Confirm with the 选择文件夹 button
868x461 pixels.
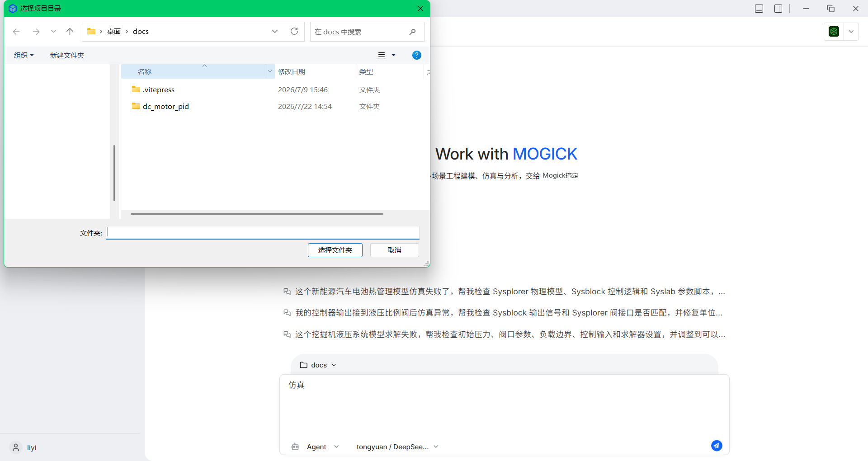[335, 250]
